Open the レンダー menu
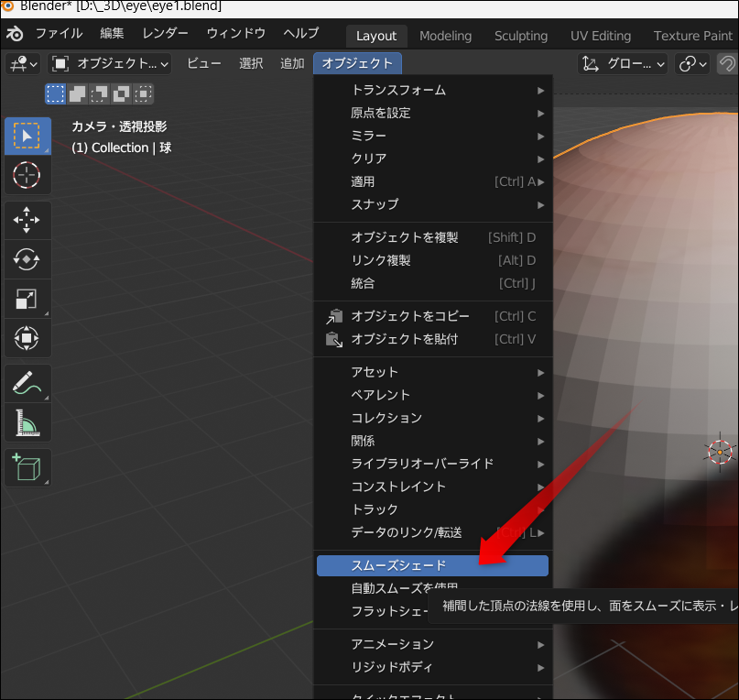Image resolution: width=739 pixels, height=700 pixels. (165, 34)
